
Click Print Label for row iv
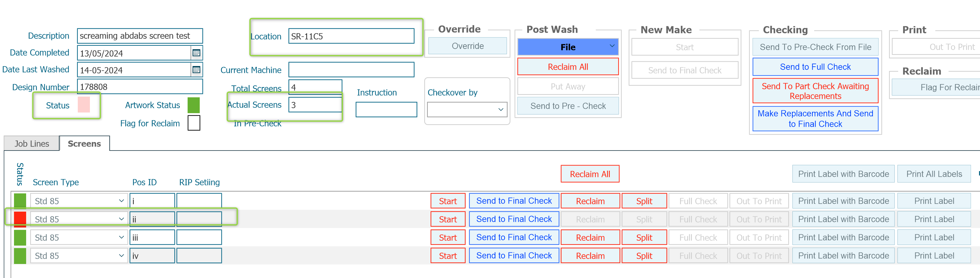[x=934, y=256]
